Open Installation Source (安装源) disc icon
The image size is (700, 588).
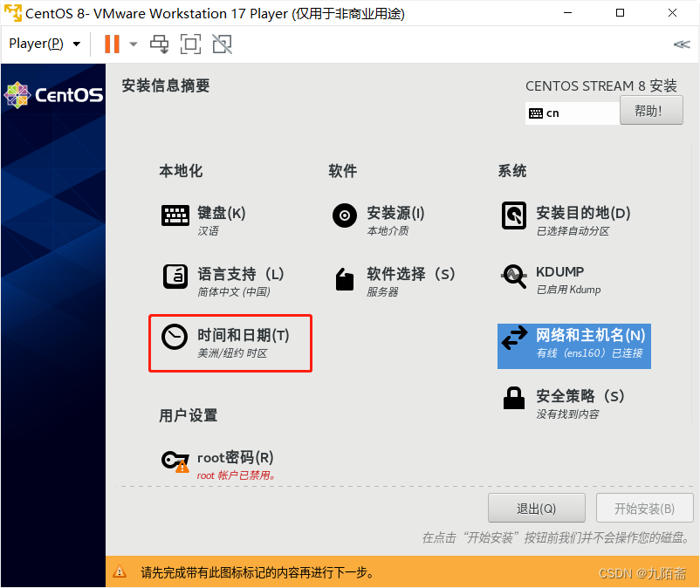tap(345, 216)
